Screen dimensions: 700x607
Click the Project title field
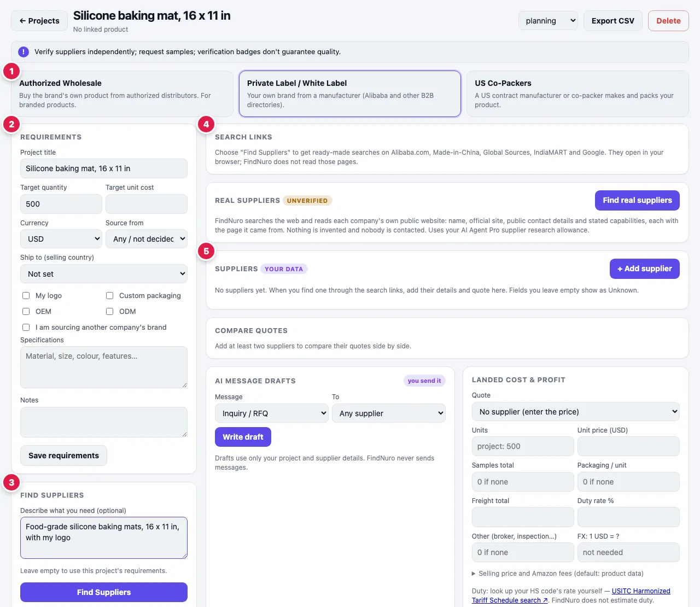[104, 168]
